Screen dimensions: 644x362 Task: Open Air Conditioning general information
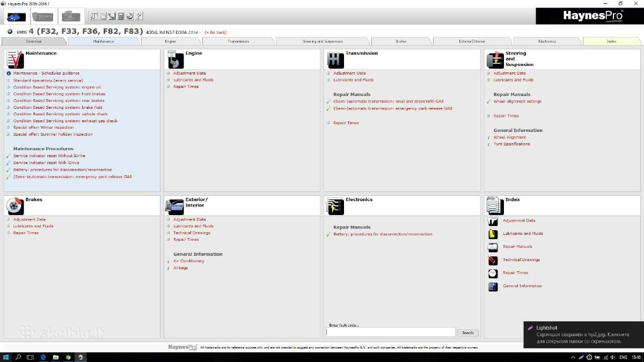[188, 261]
